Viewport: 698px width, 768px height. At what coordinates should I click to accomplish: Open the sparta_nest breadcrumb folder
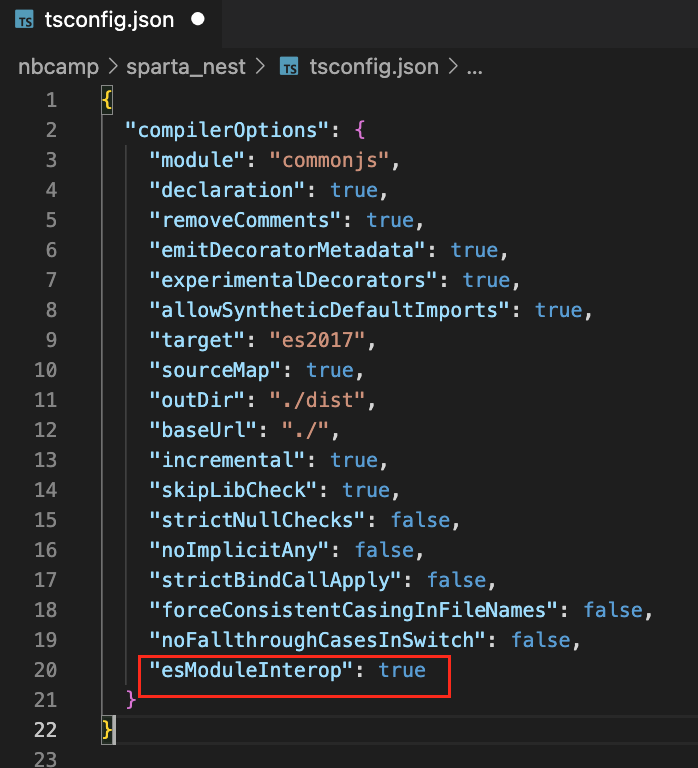[x=186, y=67]
